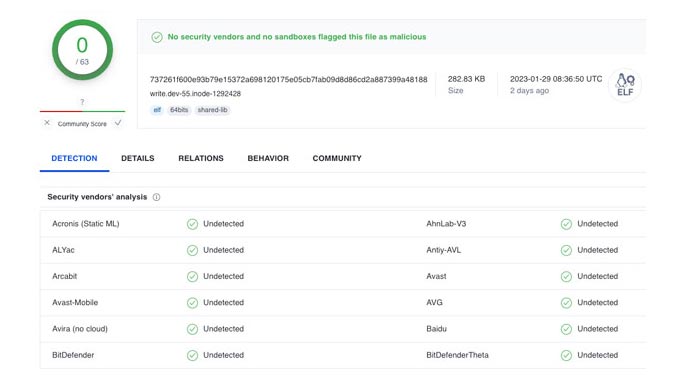Viewport: 680px width, 380px height.
Task: Switch to the BEHAVIOR tab
Action: point(268,158)
